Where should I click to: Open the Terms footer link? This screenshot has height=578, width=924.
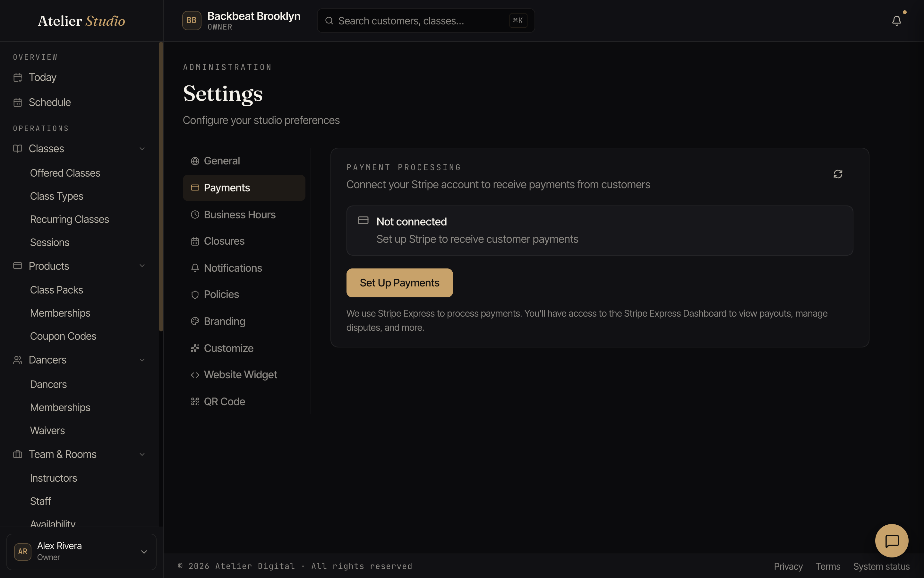(x=828, y=566)
